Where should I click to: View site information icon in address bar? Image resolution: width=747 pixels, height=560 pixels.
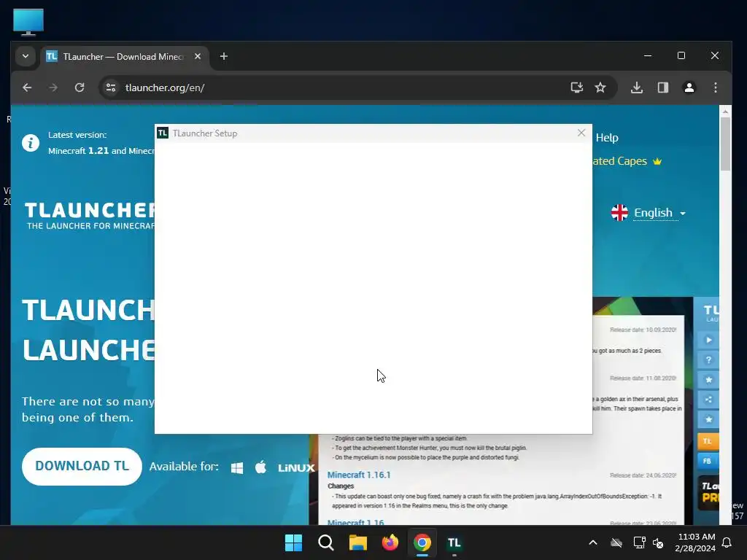[x=111, y=87]
